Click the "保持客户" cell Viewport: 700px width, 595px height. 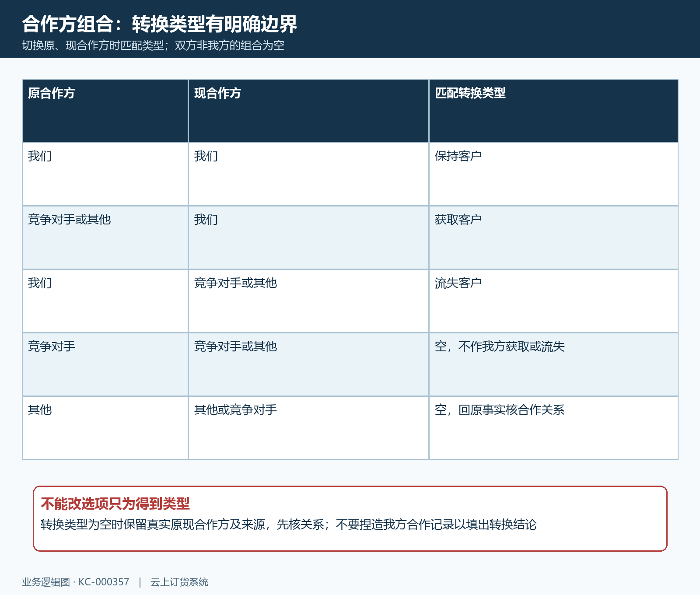click(553, 174)
